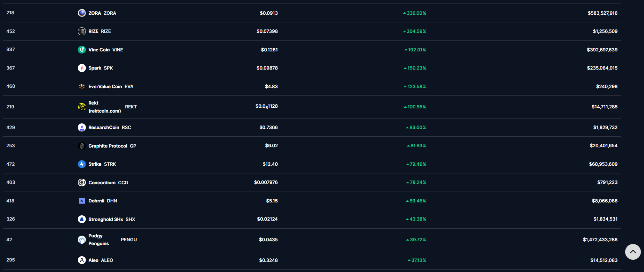Open the Stronghold SHx coin link

pos(105,219)
